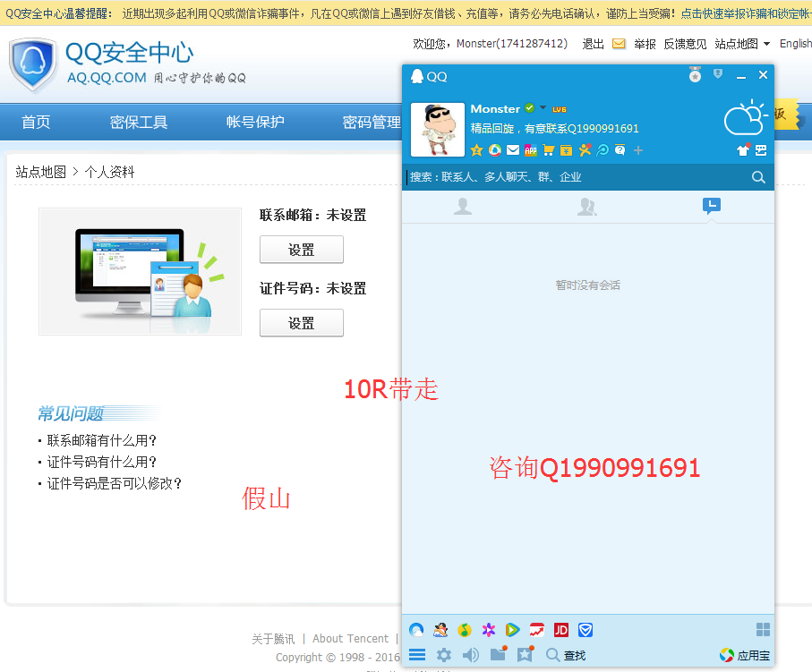Screen dimensions: 812x672
Task: Click the Monster avatar picture
Action: pyautogui.click(x=438, y=130)
